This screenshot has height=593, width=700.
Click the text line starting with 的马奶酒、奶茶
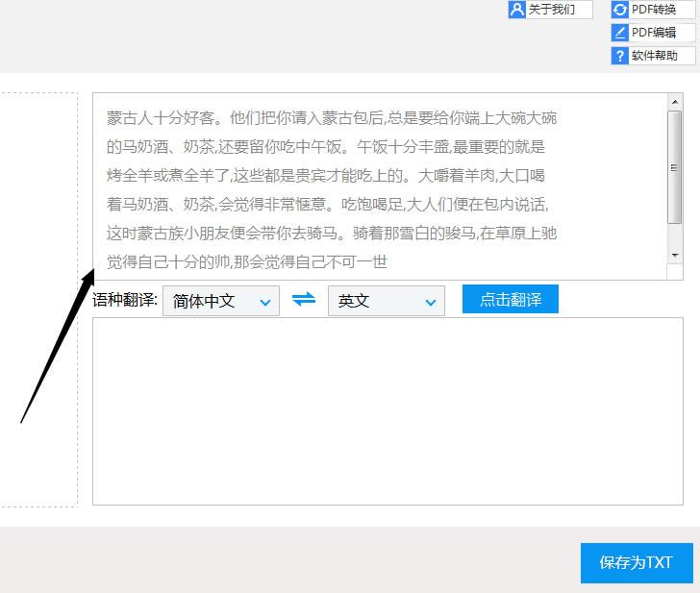coord(325,147)
